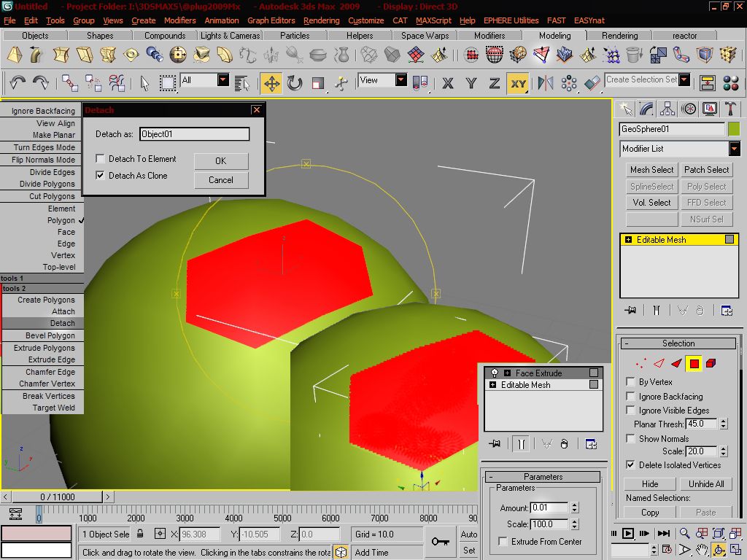Click the GeoSphere01 object color swatch

[x=734, y=129]
